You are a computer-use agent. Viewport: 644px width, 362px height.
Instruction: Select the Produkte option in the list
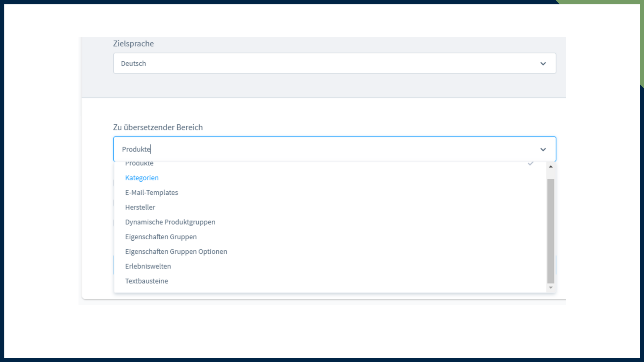click(x=140, y=164)
